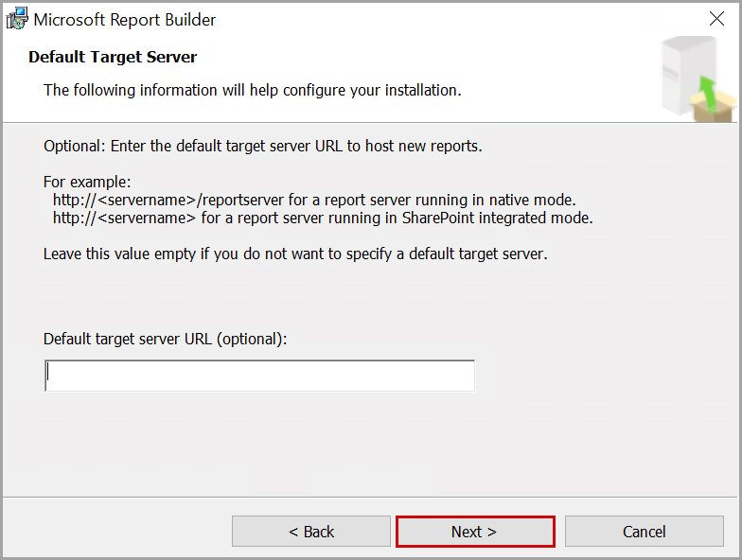Click the green upward arrow graphic

tap(705, 95)
